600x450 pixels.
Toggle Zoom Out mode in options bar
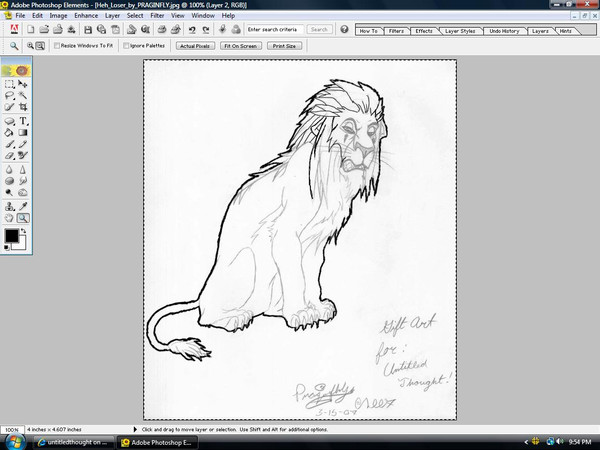[40, 46]
